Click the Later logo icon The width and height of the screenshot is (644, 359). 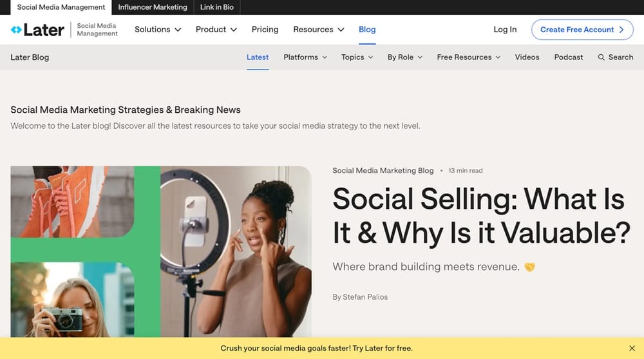(16, 30)
